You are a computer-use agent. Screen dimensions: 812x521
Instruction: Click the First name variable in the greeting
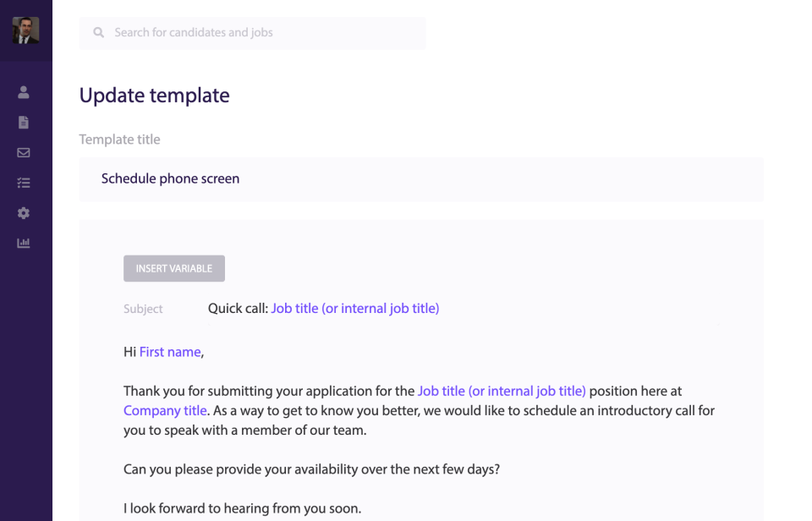169,351
